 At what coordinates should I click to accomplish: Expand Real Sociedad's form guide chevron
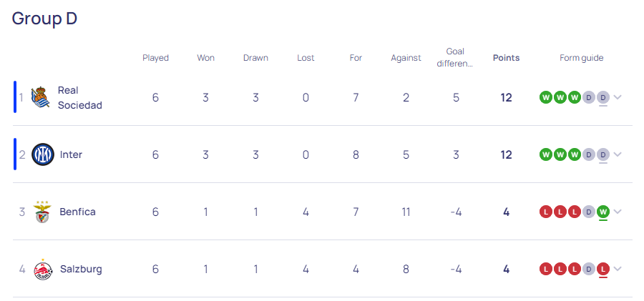tap(618, 97)
